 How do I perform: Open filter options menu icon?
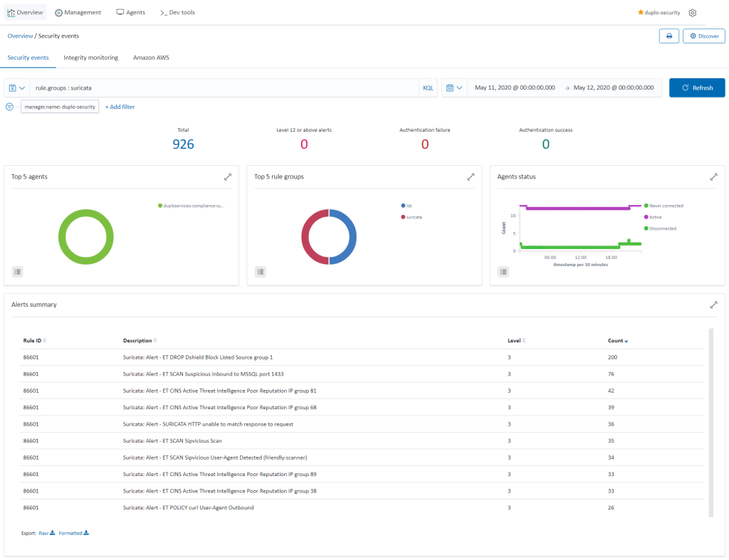click(x=10, y=107)
